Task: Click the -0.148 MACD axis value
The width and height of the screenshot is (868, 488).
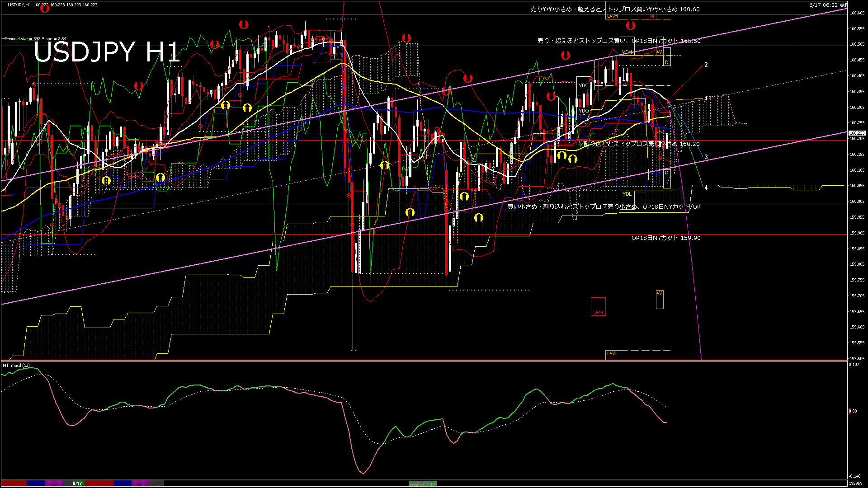Action: [x=854, y=476]
